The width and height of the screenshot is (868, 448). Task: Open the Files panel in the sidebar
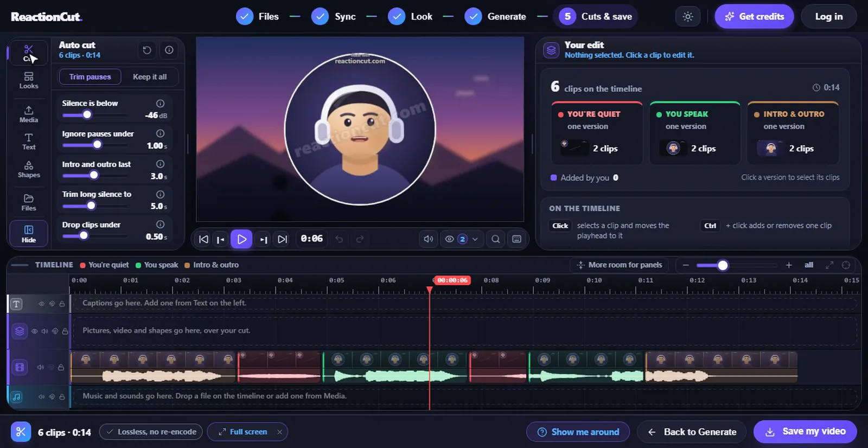[x=29, y=202]
